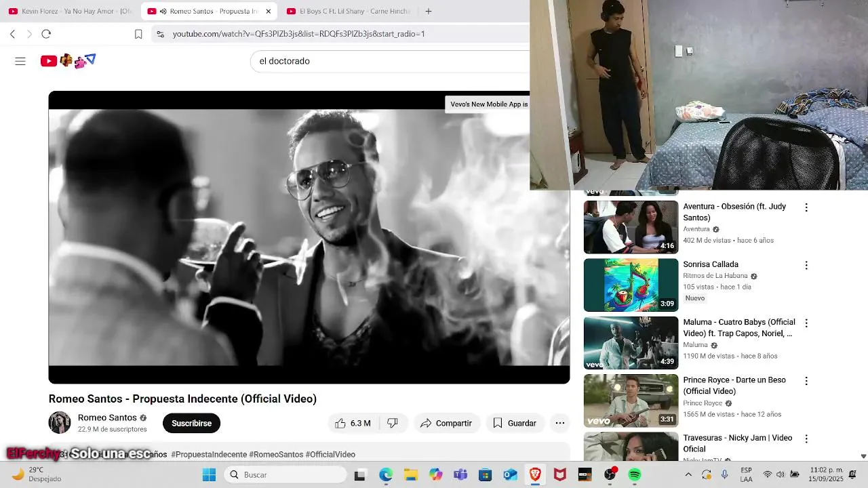Screen dimensions: 868x488
Task: Open more actions menu under the video
Action: pos(560,423)
